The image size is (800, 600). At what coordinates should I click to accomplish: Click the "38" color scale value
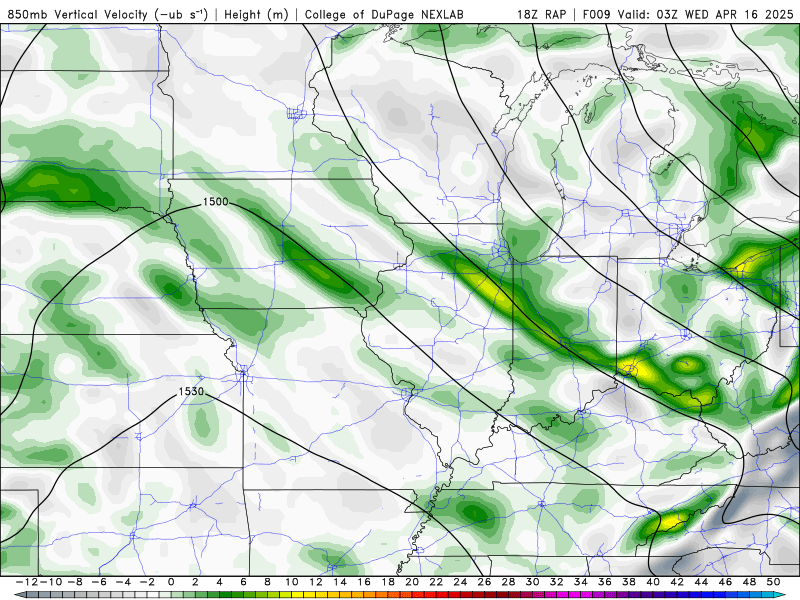tap(629, 582)
